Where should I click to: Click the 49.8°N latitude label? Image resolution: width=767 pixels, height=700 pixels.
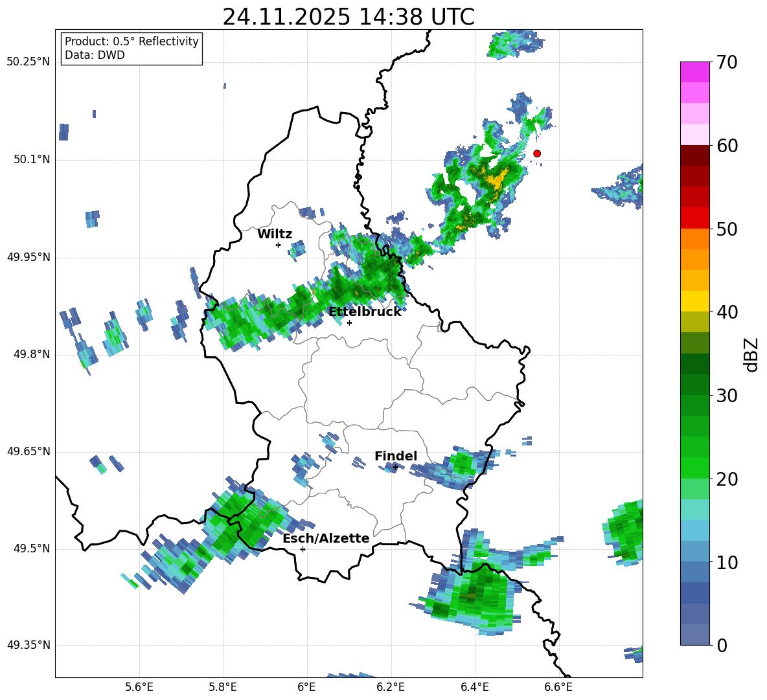32,354
